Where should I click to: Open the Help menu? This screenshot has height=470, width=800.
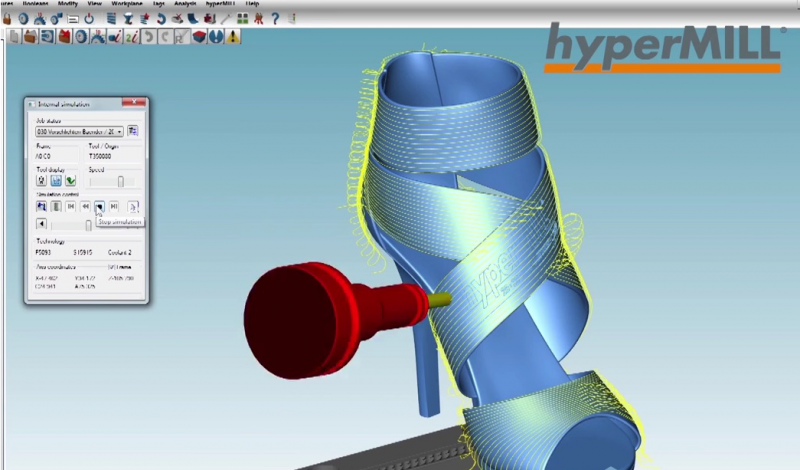coord(253,3)
